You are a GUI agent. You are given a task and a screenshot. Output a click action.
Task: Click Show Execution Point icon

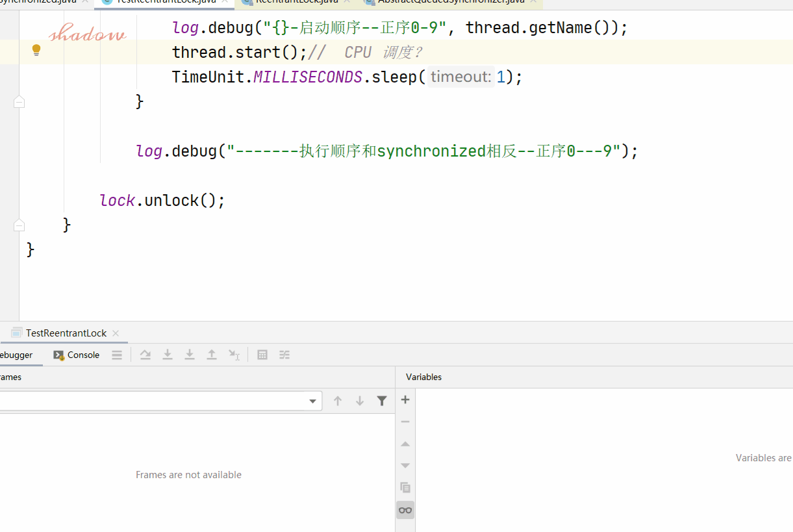point(117,355)
